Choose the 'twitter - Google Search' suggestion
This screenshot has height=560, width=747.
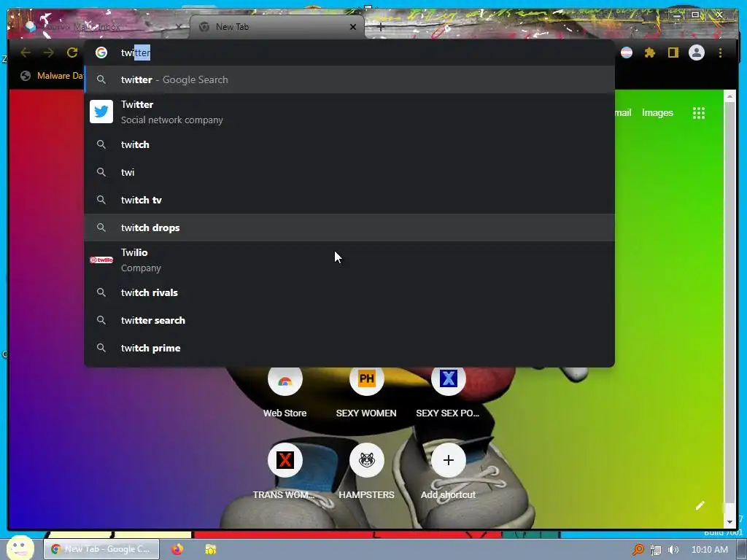[349, 79]
